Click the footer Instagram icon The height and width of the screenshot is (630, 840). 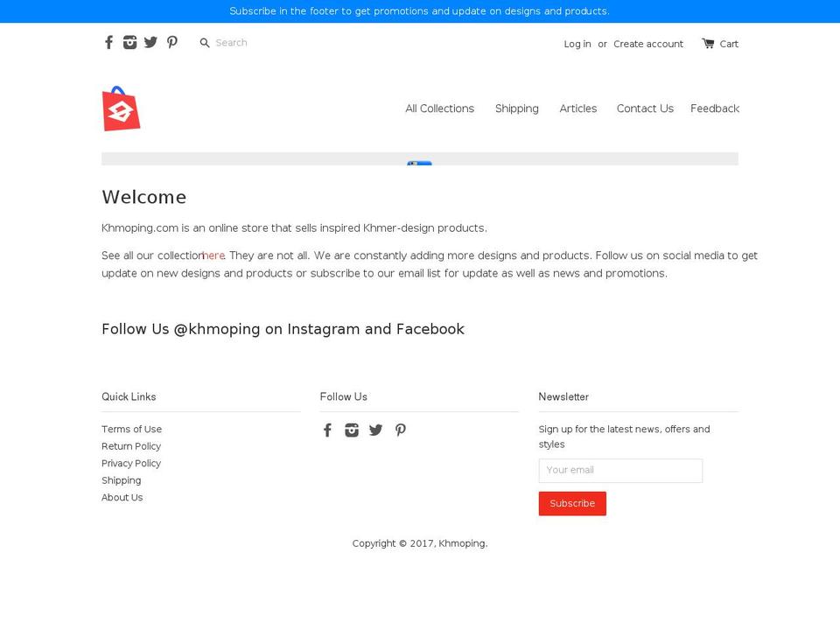(x=352, y=430)
